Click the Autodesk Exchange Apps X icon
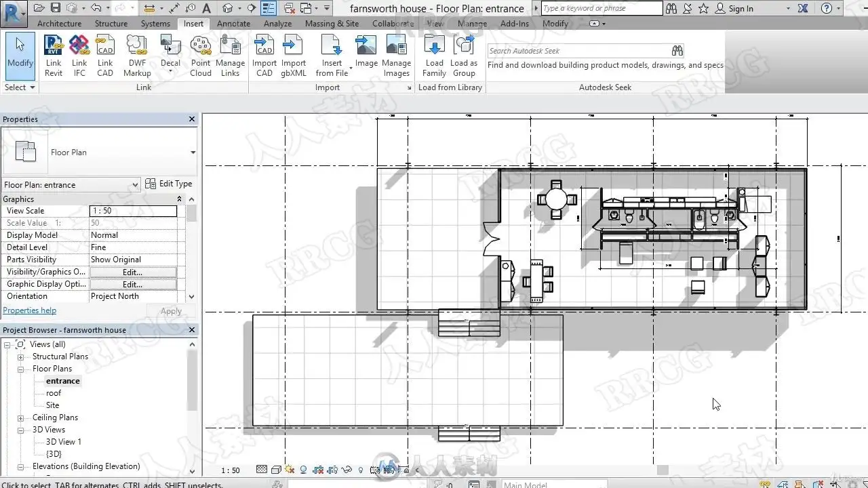Image resolution: width=868 pixels, height=488 pixels. coord(804,8)
